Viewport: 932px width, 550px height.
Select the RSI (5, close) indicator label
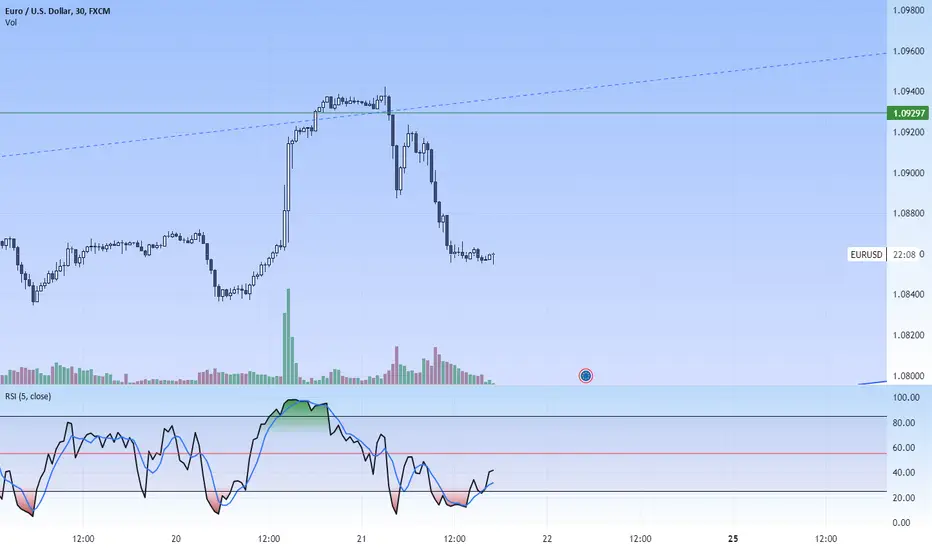click(x=28, y=396)
